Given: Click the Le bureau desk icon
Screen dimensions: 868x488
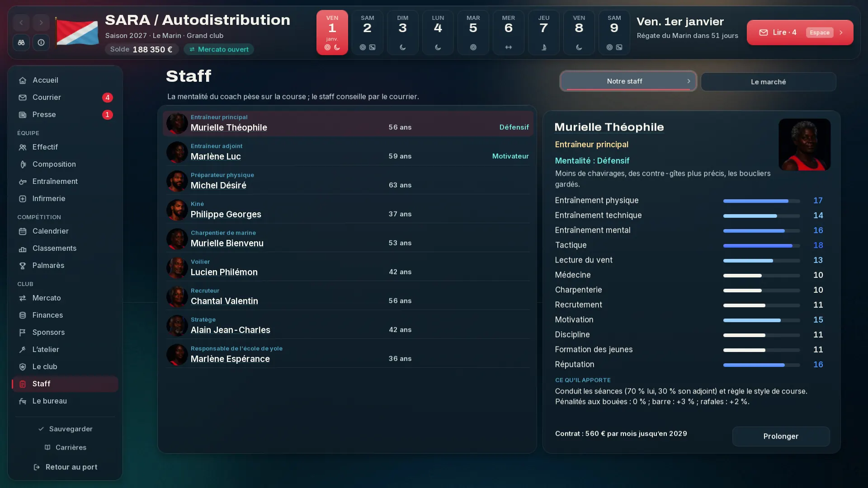Looking at the screenshot, I should click(x=23, y=401).
